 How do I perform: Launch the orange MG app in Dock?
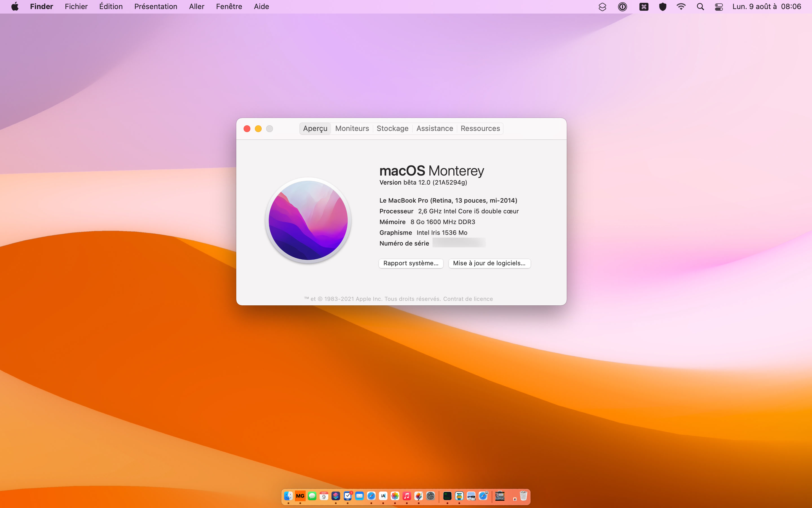300,496
